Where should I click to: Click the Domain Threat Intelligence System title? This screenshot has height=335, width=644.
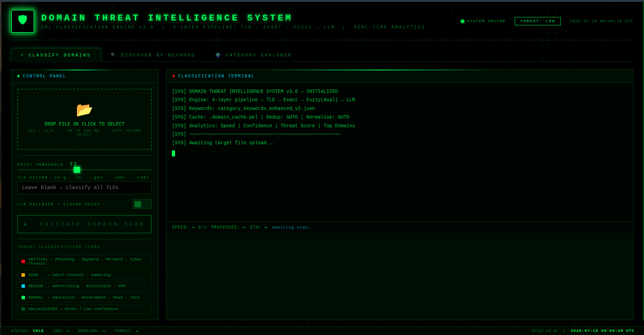pyautogui.click(x=167, y=18)
